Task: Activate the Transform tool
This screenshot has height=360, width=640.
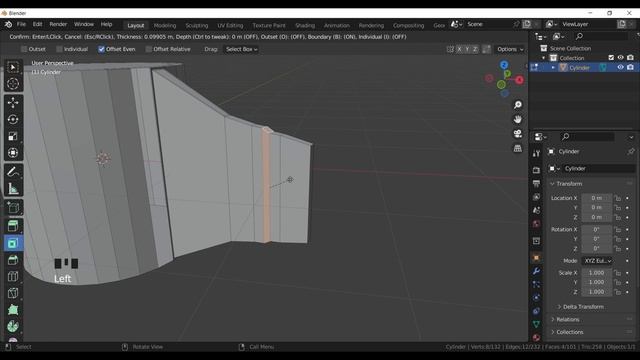Action: (13, 153)
